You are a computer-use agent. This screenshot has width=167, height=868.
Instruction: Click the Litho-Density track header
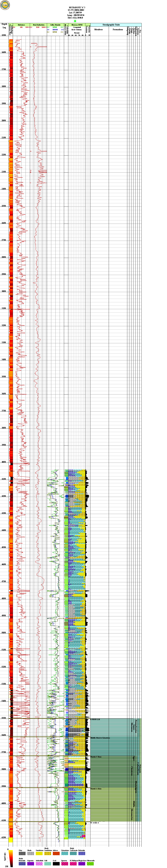56,25
